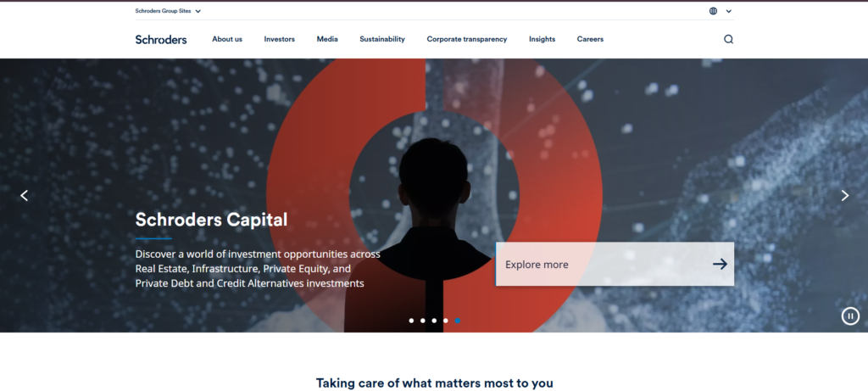Go to previous carousel slide arrow
The width and height of the screenshot is (868, 391).
pos(24,195)
